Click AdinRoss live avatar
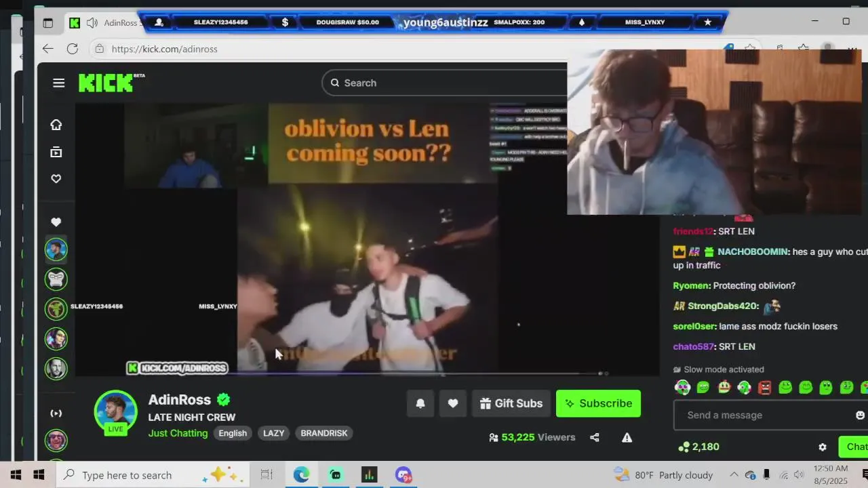Image resolution: width=868 pixels, height=488 pixels. coord(115,411)
